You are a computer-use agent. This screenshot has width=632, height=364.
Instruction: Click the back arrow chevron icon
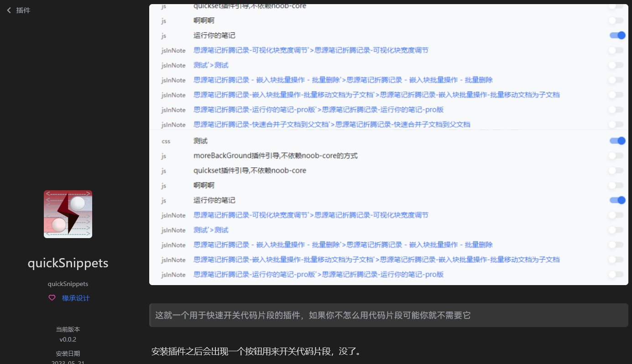click(8, 10)
